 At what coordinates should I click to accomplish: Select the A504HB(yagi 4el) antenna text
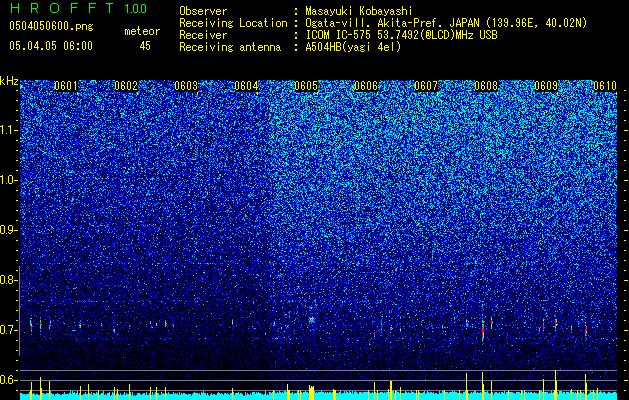(x=353, y=47)
